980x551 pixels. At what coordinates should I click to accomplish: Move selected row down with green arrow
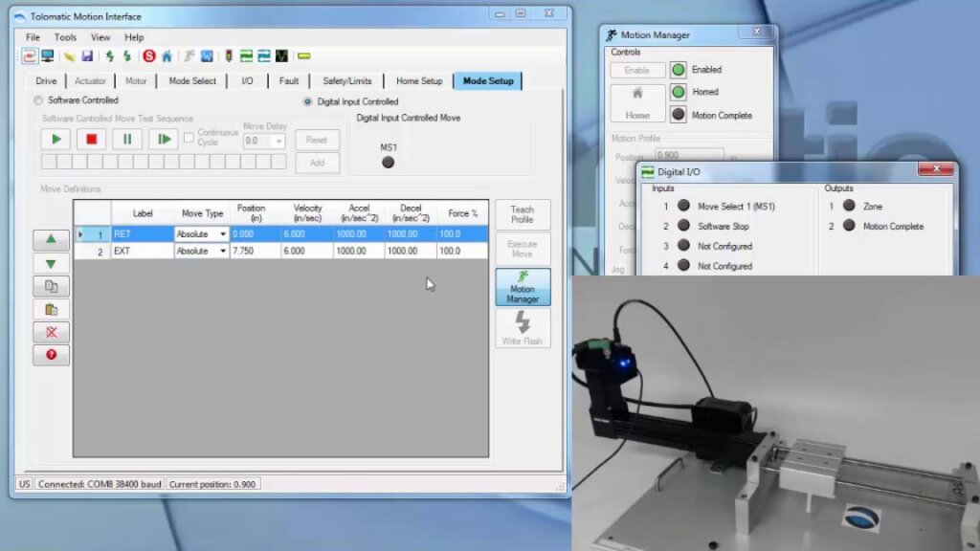(x=51, y=263)
